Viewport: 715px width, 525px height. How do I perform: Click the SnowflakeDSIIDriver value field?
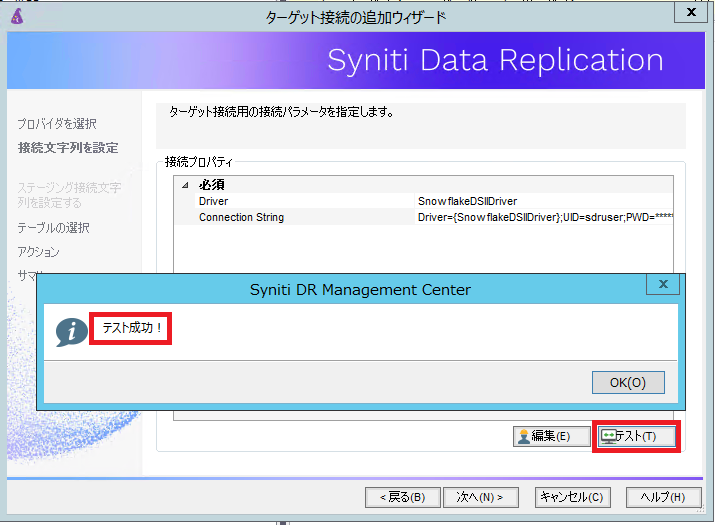click(x=544, y=201)
